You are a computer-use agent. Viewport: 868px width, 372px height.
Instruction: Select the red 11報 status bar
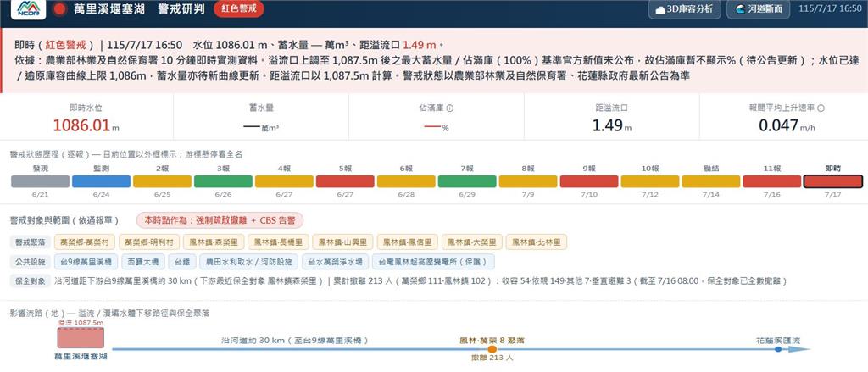(x=771, y=181)
